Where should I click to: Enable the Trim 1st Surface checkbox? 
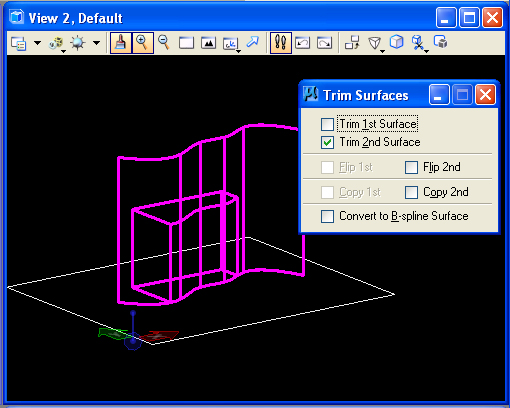(x=327, y=124)
